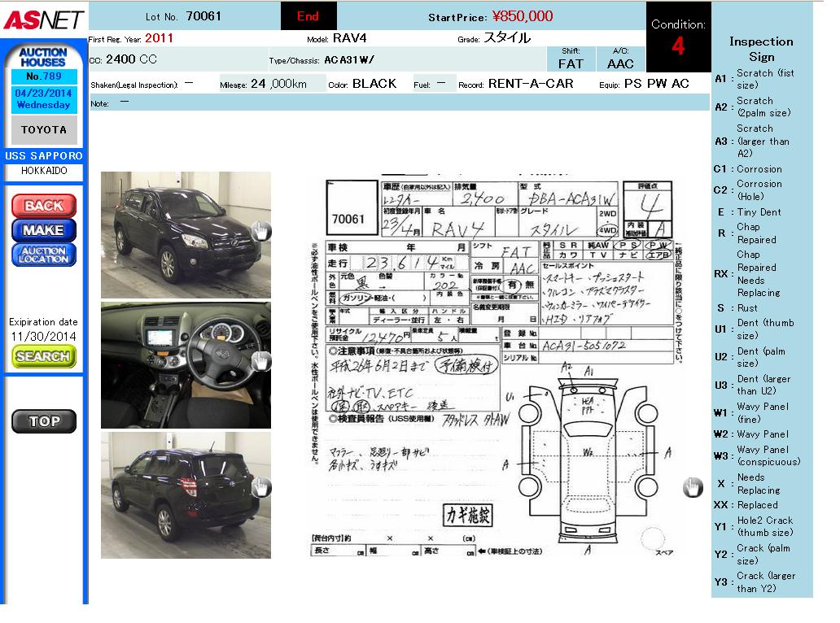Click the USS SAPPORO auction house label

[x=44, y=155]
